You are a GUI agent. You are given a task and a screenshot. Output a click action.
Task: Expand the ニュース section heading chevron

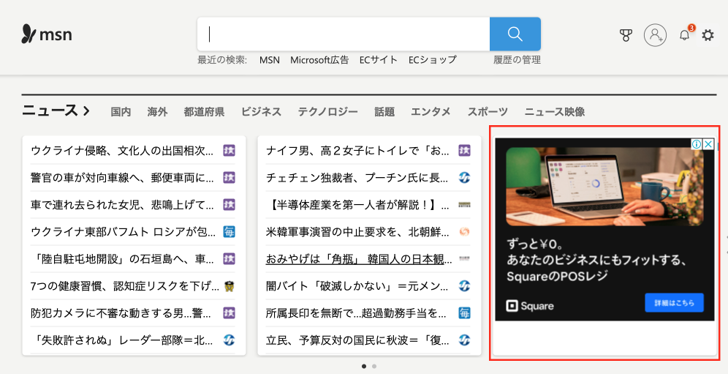86,111
